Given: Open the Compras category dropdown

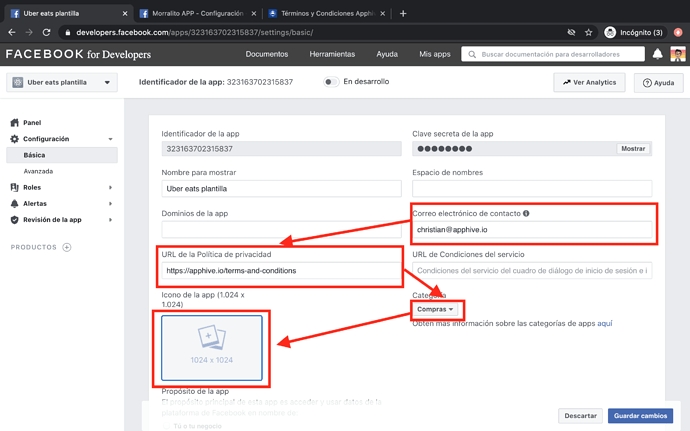Looking at the screenshot, I should click(x=435, y=309).
